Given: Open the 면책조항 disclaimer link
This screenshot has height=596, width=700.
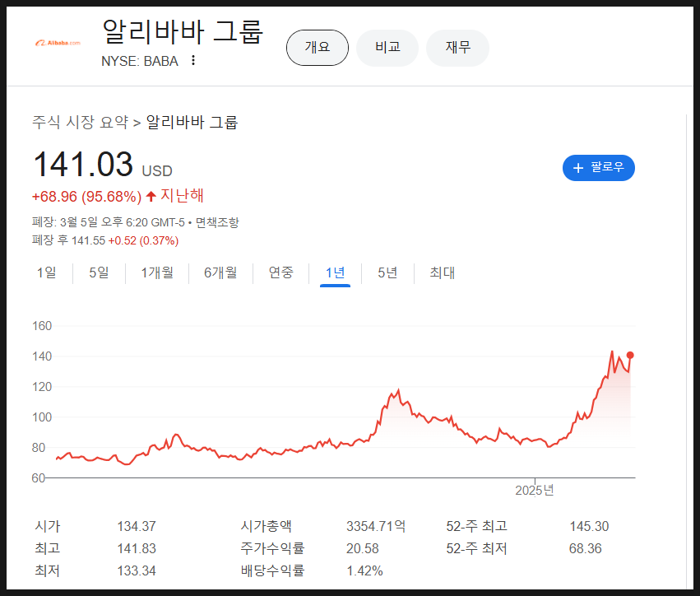Looking at the screenshot, I should point(217,222).
